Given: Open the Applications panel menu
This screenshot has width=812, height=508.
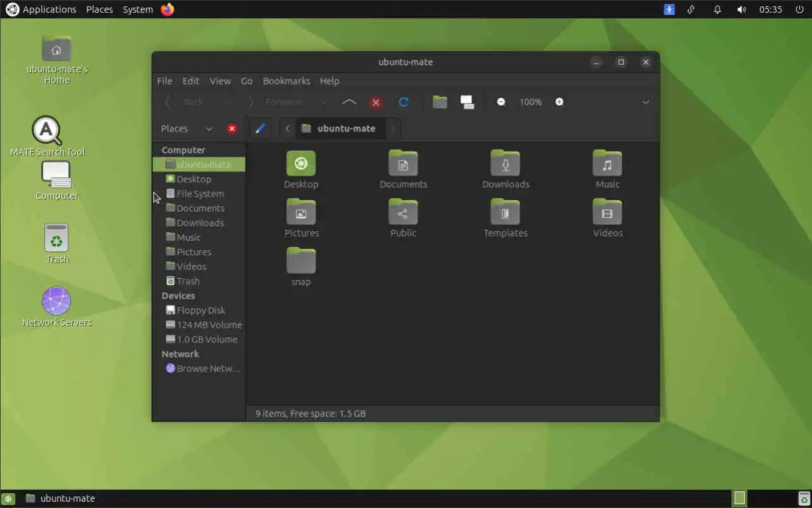Looking at the screenshot, I should pos(41,10).
